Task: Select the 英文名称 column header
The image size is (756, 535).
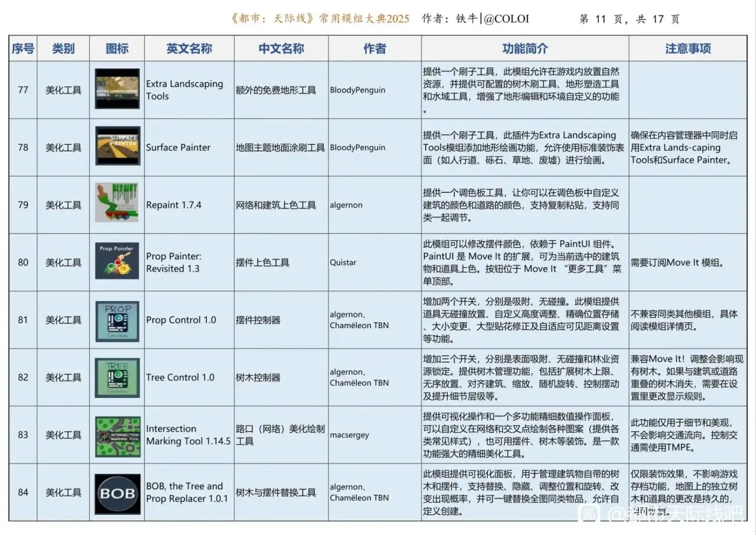Action: click(x=189, y=48)
